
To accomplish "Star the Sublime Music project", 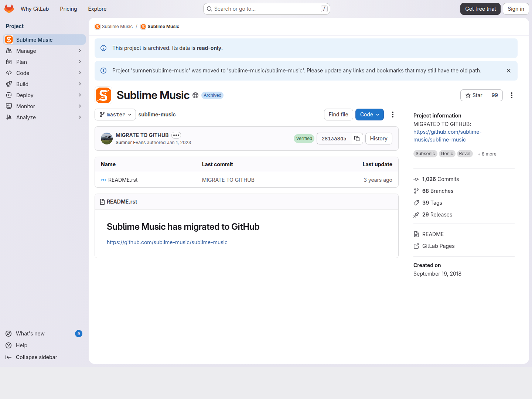I will [474, 95].
